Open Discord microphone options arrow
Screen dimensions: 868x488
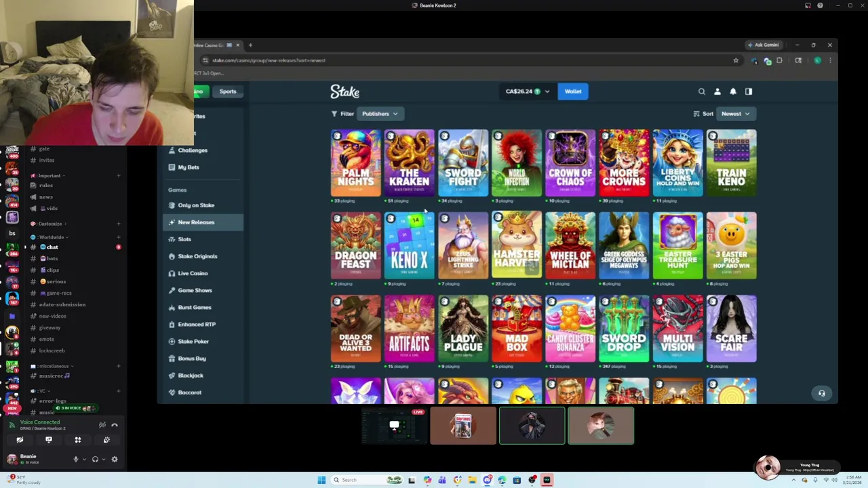click(84, 460)
